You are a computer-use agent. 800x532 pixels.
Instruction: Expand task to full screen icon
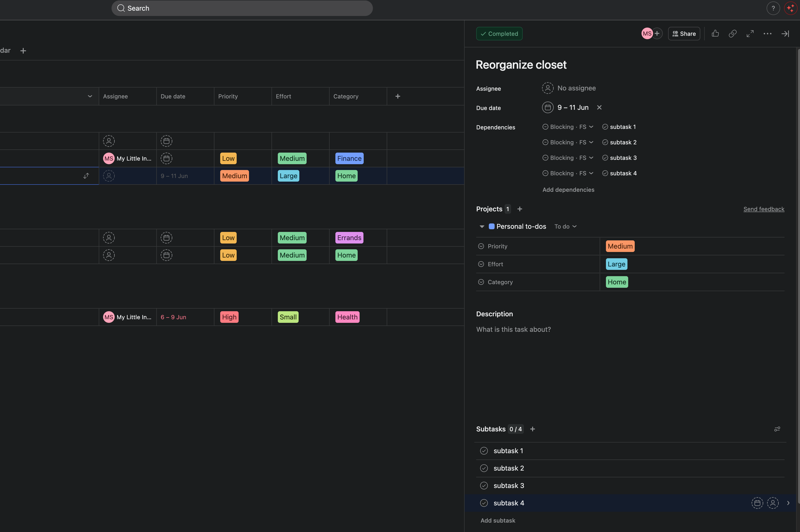pos(750,34)
